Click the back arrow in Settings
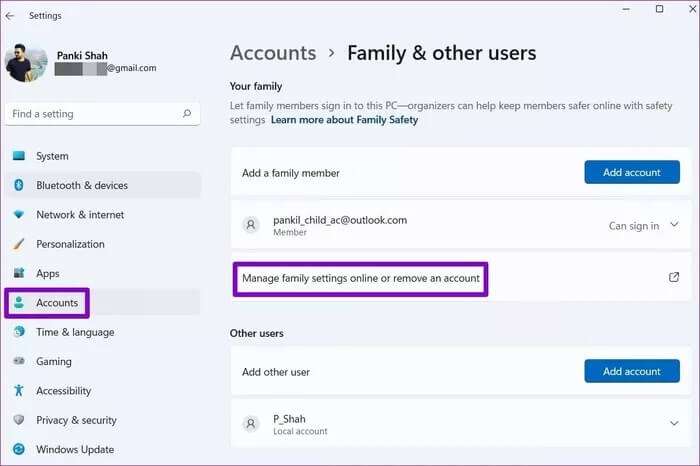700x466 pixels. tap(10, 16)
